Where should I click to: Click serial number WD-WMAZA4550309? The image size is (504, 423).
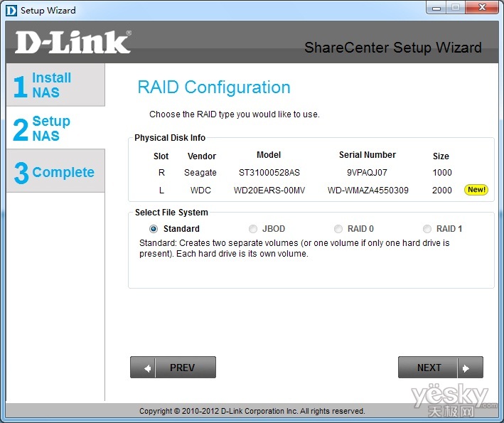pos(368,191)
